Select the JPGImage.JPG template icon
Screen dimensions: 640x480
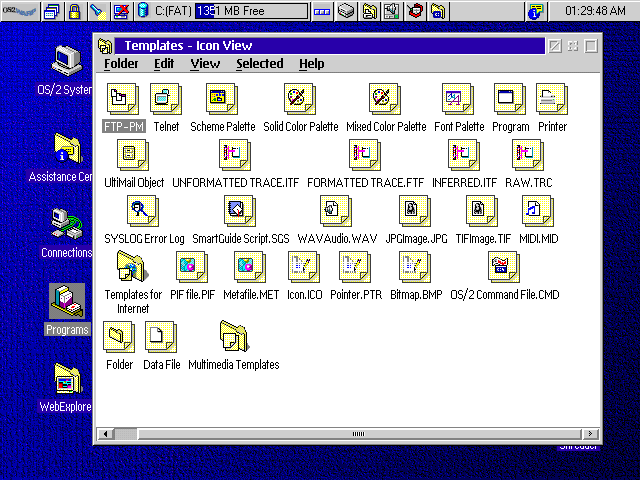click(415, 211)
